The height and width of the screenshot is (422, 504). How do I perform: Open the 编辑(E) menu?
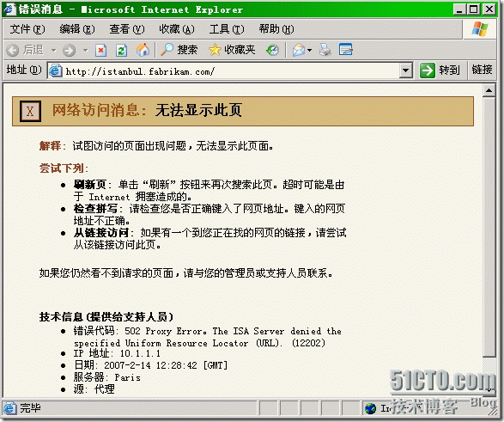(x=77, y=29)
